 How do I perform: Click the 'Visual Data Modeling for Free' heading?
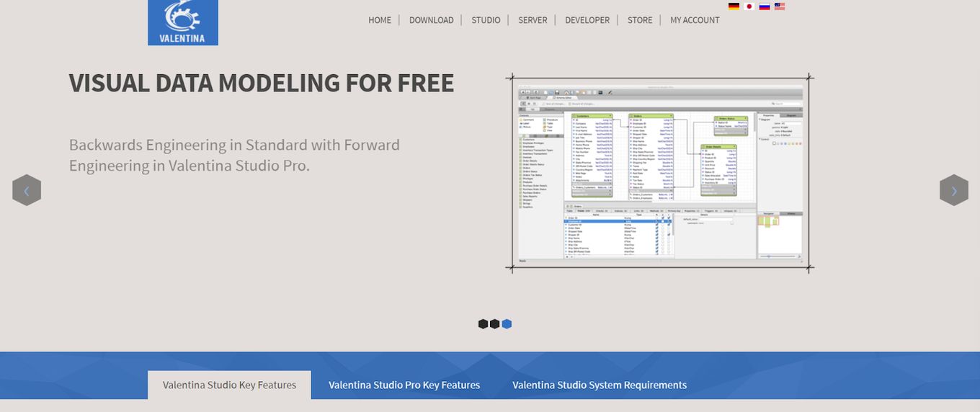point(262,83)
